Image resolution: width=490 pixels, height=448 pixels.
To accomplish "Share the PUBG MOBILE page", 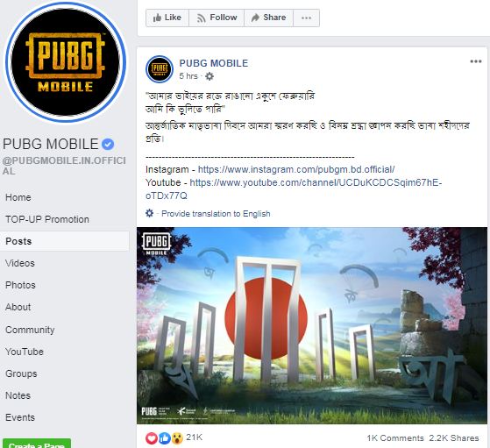I will 268,18.
